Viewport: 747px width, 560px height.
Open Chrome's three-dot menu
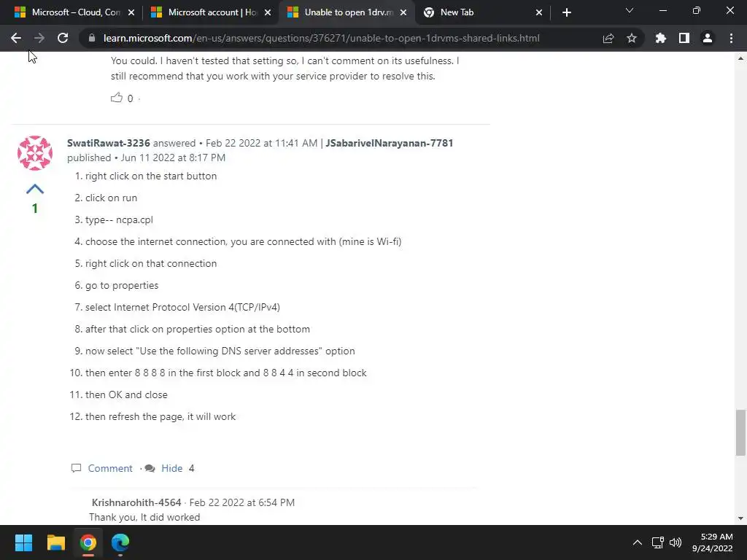tap(731, 38)
